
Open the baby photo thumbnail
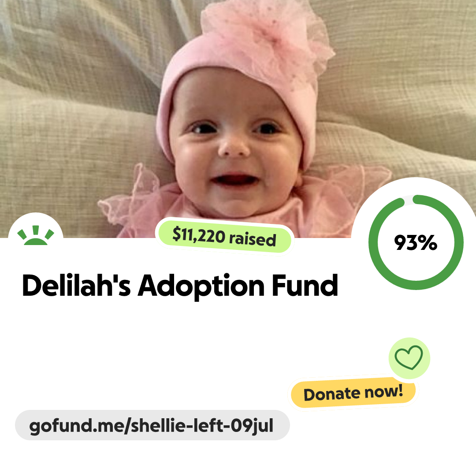tap(238, 119)
